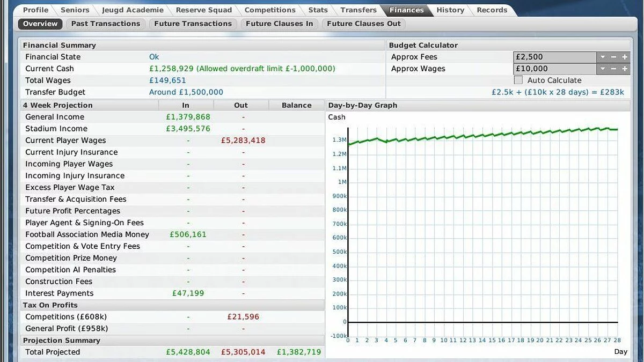This screenshot has width=644, height=362.
Task: Increase Approx Fees with the plus icon
Action: 625,57
